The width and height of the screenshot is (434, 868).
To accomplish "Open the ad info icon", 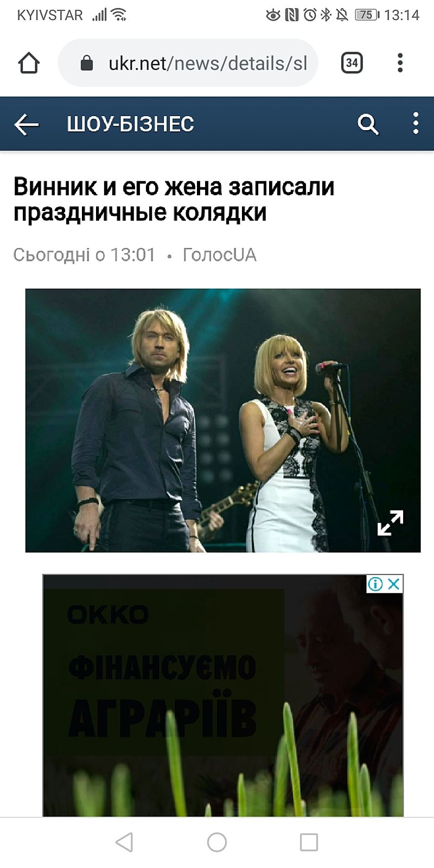I will pos(375,584).
